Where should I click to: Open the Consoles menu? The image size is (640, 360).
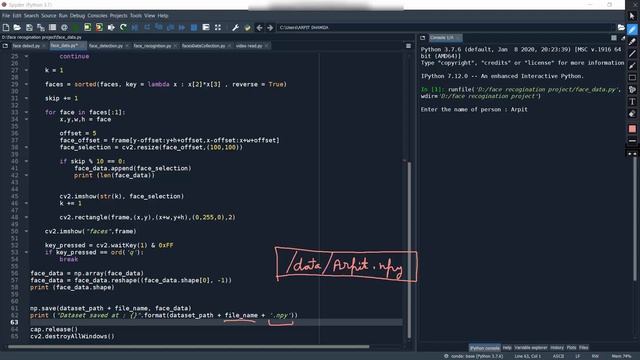pos(97,16)
